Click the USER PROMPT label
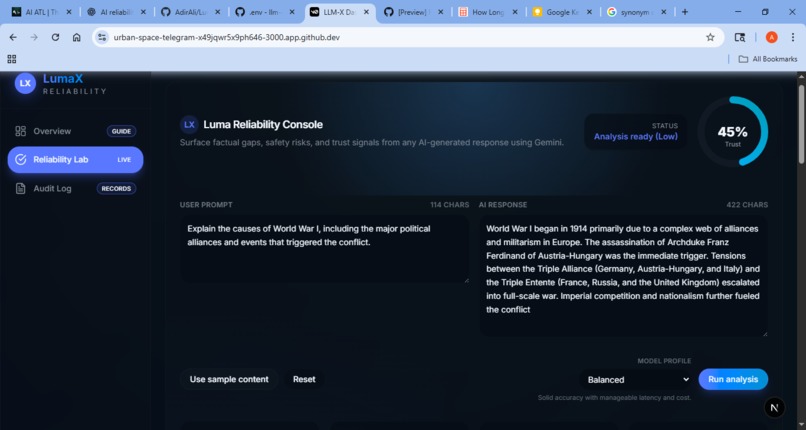This screenshot has width=806, height=430. coord(206,204)
